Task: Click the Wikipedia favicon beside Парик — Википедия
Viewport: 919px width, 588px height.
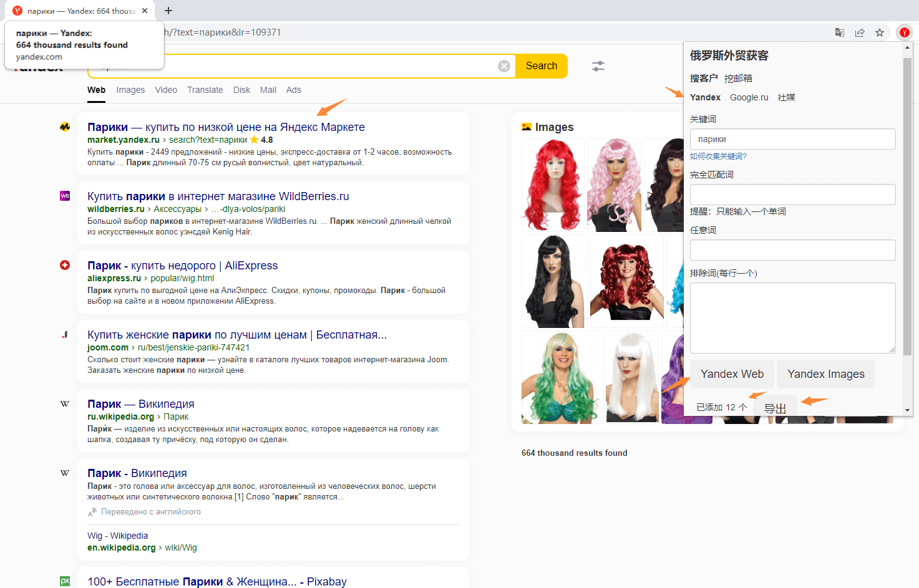Action: coord(65,404)
